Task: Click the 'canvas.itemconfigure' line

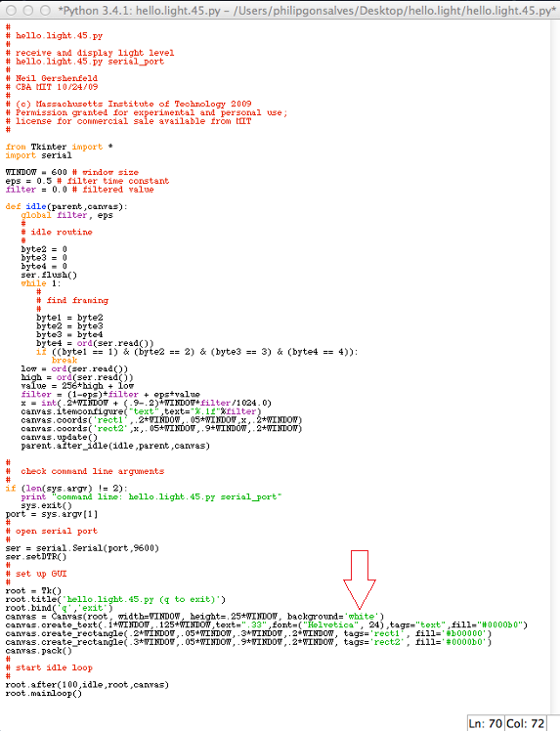Action: 141,411
